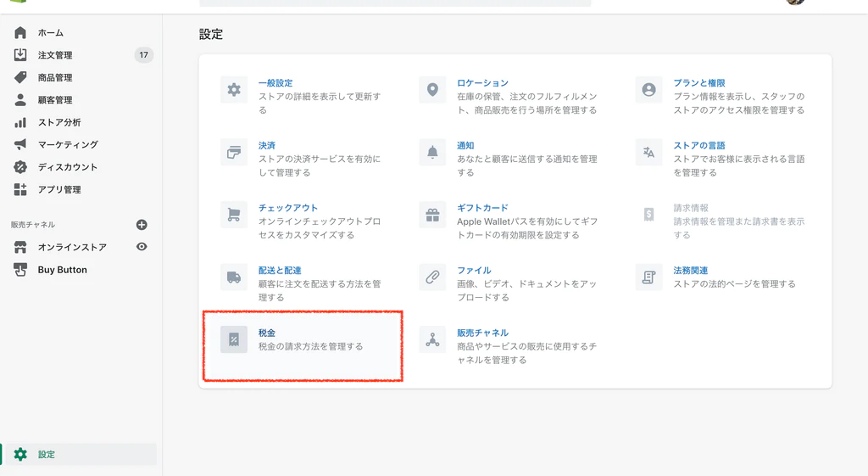Click the 配送と配達 truck icon
This screenshot has height=476, width=868.
coord(234,277)
